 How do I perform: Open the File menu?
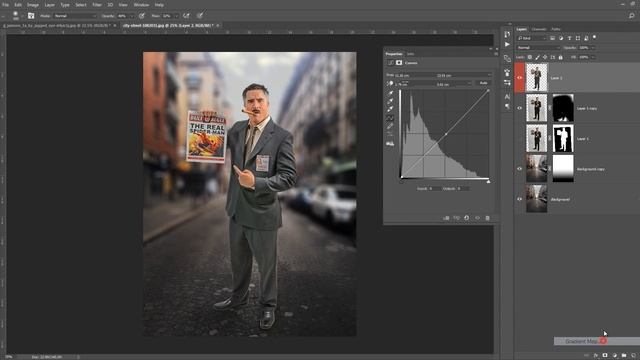click(x=5, y=5)
